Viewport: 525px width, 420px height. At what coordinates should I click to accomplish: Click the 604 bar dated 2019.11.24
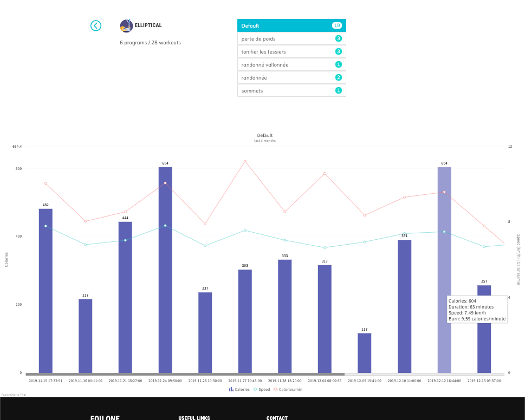point(165,270)
